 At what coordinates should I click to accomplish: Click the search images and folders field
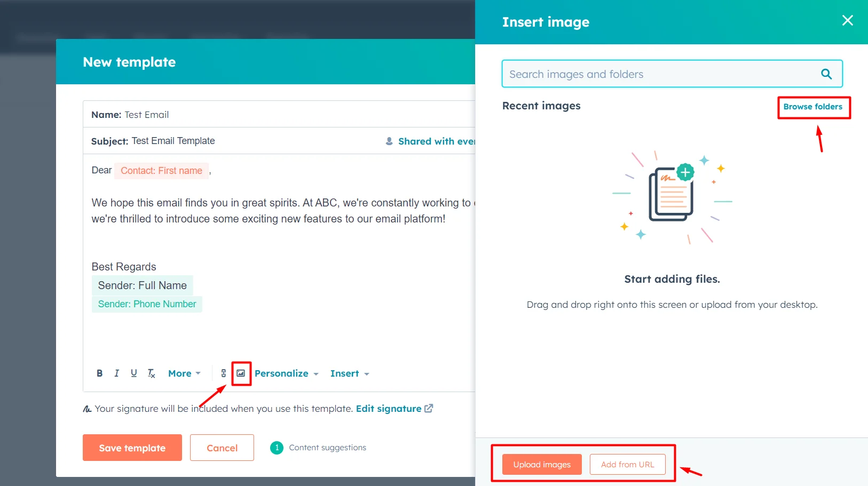[x=641, y=74]
